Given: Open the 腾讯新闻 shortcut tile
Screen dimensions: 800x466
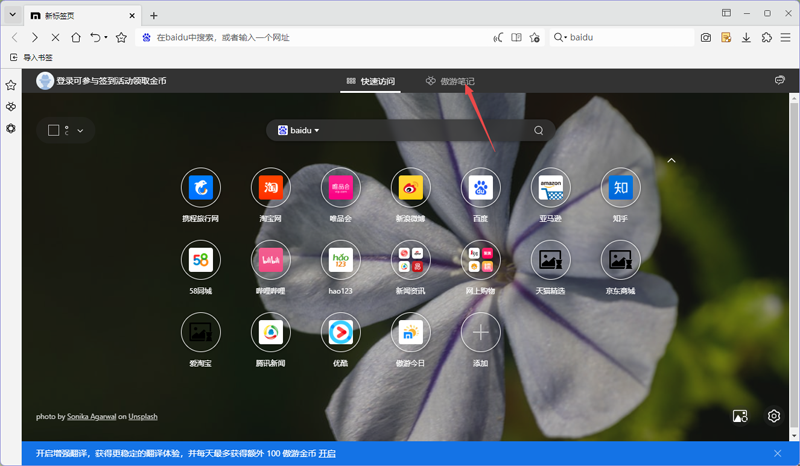Looking at the screenshot, I should pyautogui.click(x=270, y=333).
